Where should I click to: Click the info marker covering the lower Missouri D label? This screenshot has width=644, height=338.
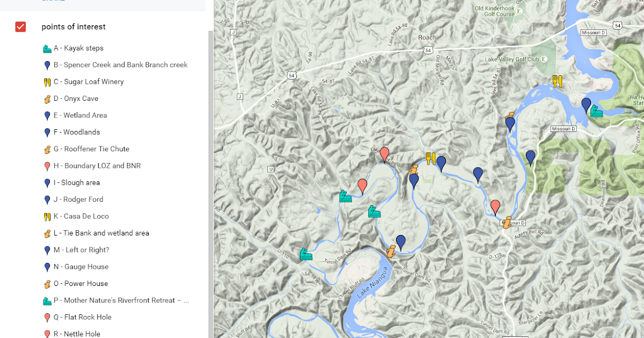(507, 222)
